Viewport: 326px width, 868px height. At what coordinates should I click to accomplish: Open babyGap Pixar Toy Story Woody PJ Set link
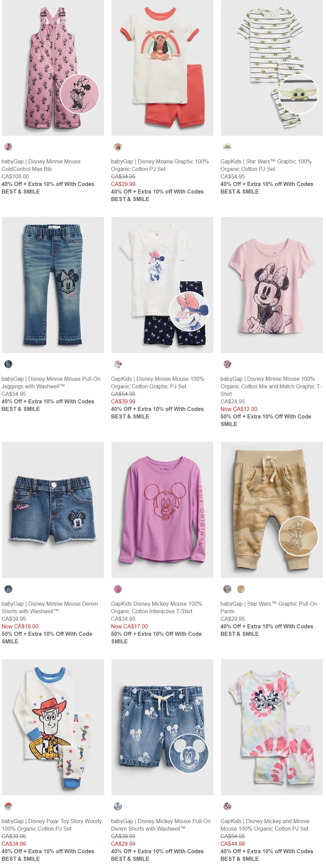(x=52, y=825)
